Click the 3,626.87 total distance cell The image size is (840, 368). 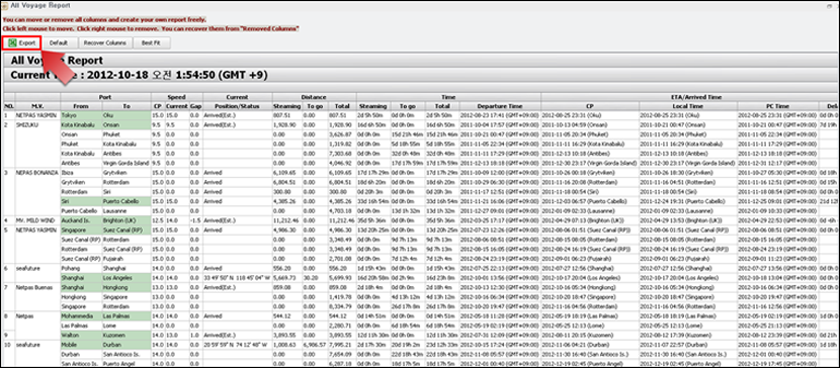341,134
